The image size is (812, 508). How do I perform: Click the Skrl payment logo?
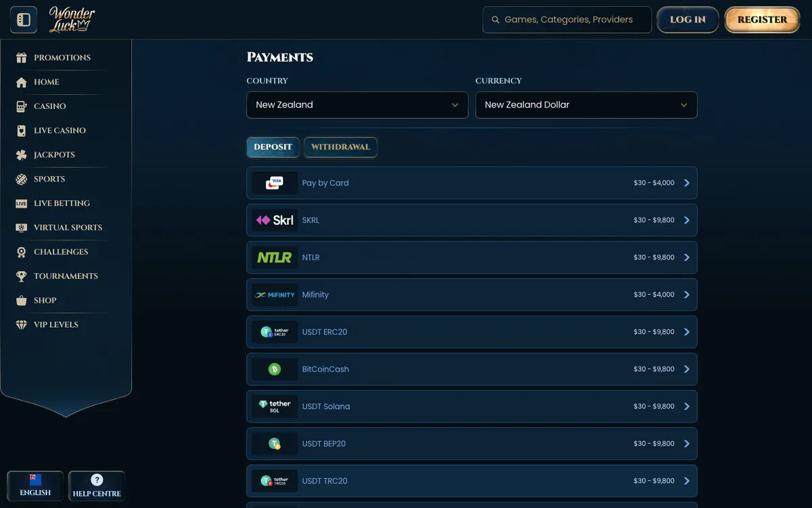275,220
